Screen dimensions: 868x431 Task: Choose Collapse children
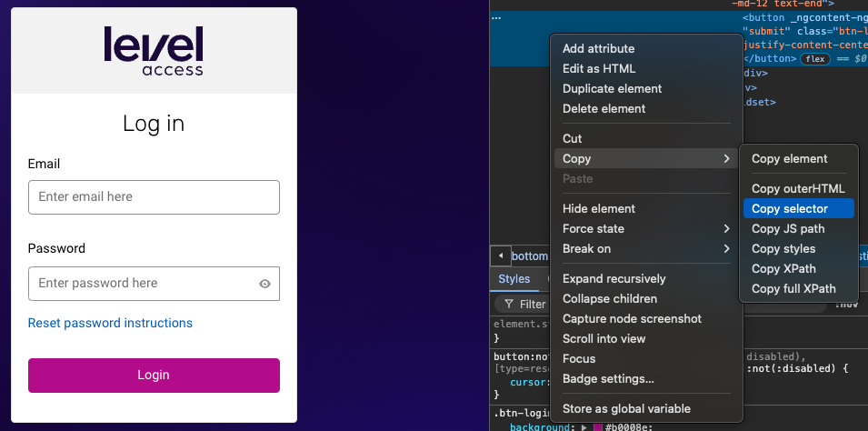click(x=610, y=298)
